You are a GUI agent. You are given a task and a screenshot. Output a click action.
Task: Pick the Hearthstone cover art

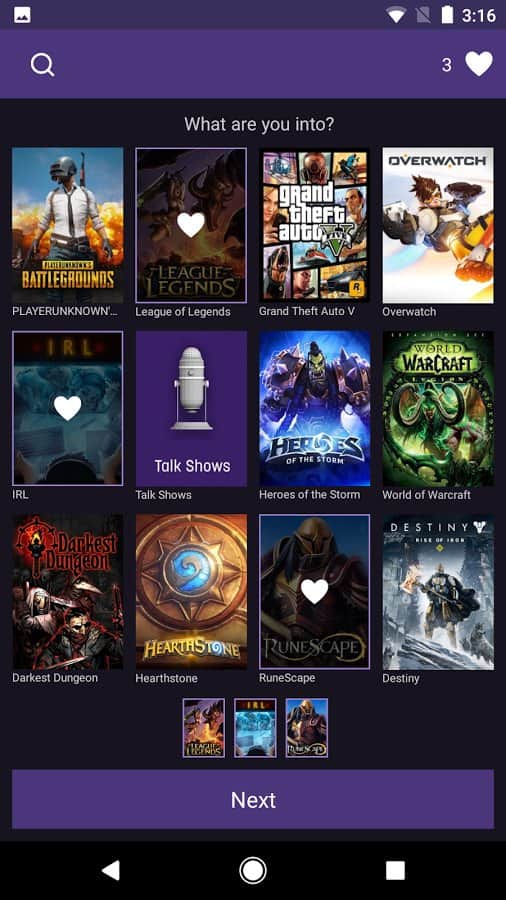191,592
